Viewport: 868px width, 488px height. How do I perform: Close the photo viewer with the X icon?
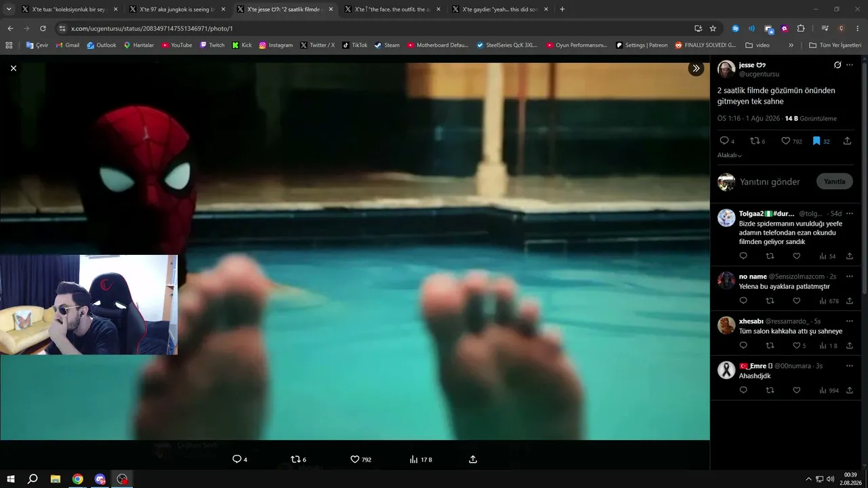[x=14, y=68]
